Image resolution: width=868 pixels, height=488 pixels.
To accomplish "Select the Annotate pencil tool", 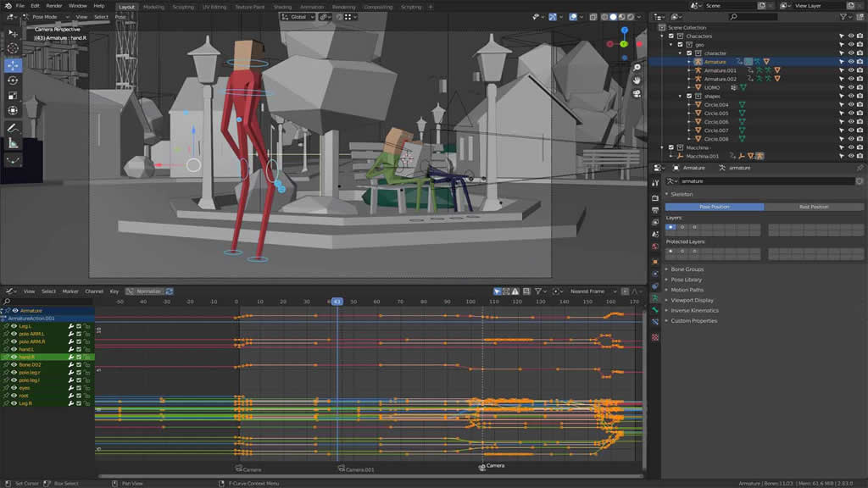I will point(13,128).
